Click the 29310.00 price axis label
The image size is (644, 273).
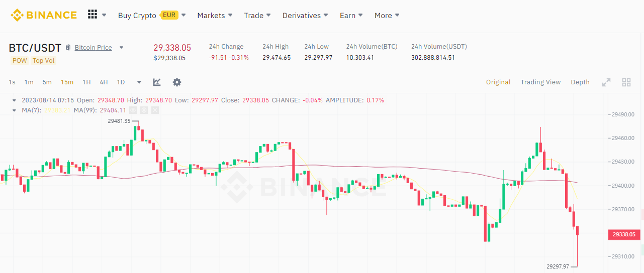click(x=623, y=256)
